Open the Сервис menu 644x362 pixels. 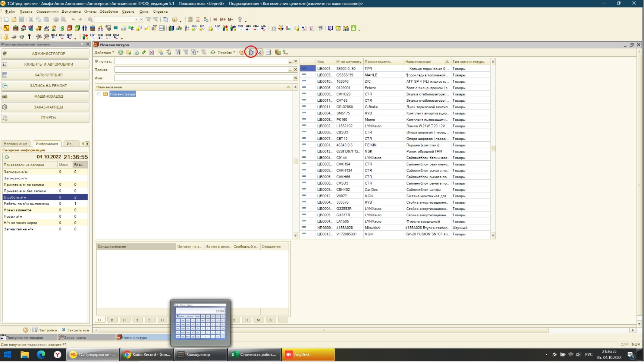point(128,12)
